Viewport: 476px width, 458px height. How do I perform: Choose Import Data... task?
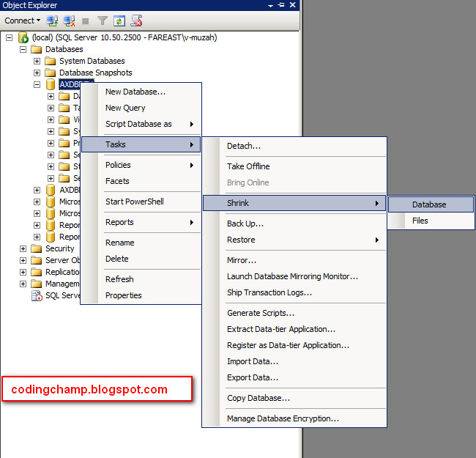tap(294, 361)
